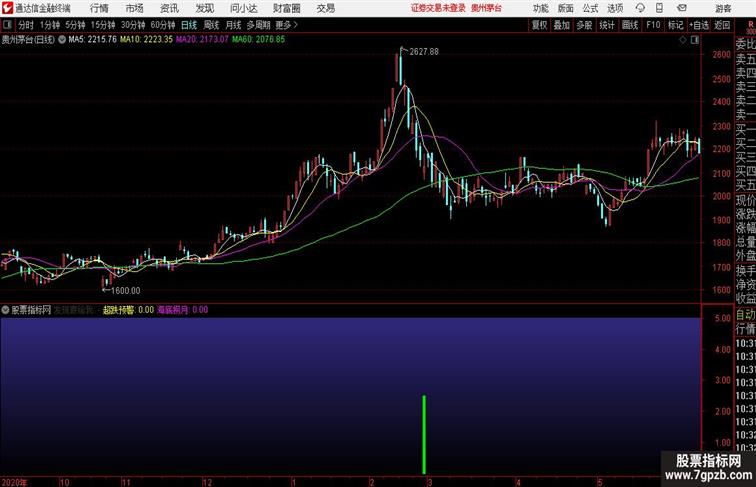Click the 游客 user account label
This screenshot has height=487, width=756.
point(723,9)
